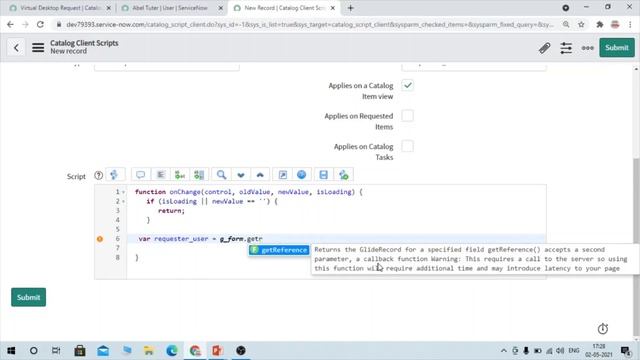Image resolution: width=640 pixels, height=360 pixels.
Task: Click the back chevron in form header
Action: coord(16,48)
